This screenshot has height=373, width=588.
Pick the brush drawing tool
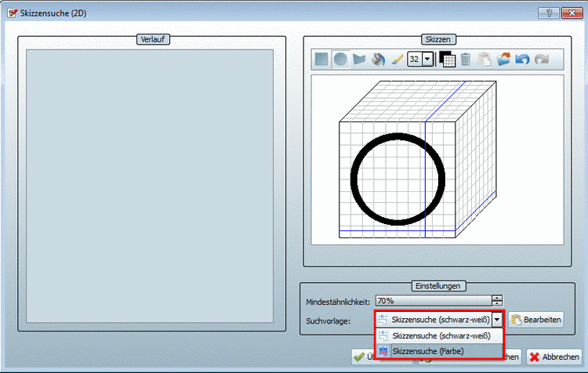pos(397,60)
